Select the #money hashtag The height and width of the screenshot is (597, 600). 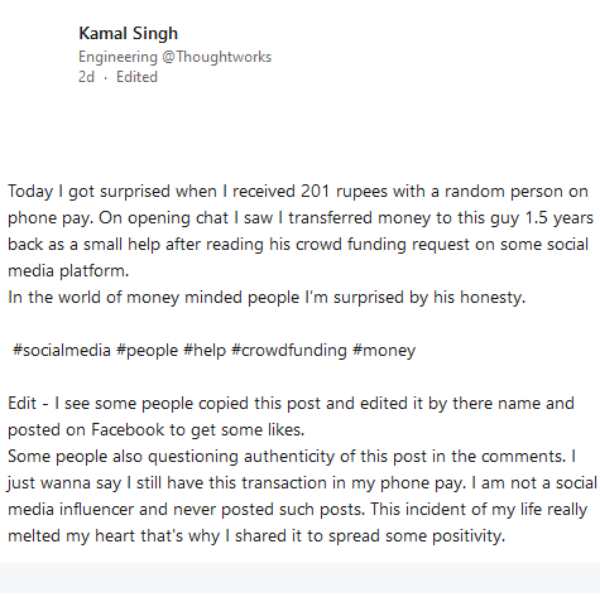click(x=383, y=351)
